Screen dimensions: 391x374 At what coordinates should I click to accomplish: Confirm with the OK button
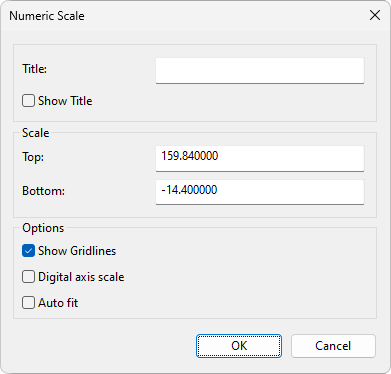tap(239, 346)
